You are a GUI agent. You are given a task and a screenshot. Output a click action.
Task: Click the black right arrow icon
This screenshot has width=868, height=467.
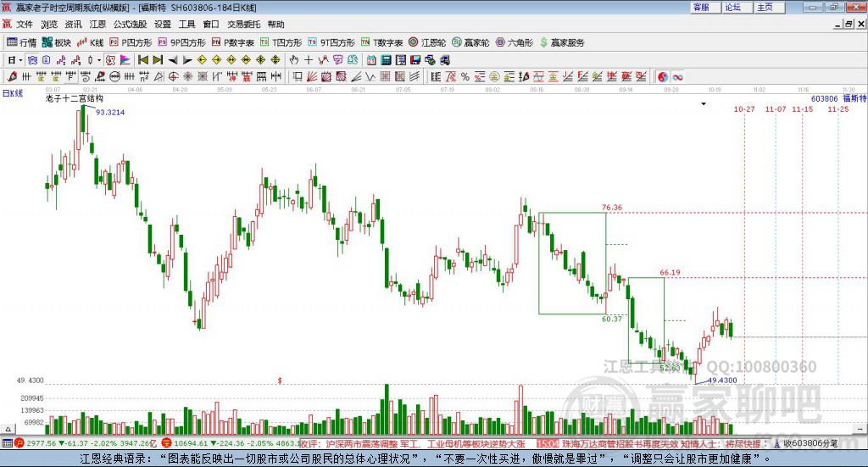pos(187,60)
